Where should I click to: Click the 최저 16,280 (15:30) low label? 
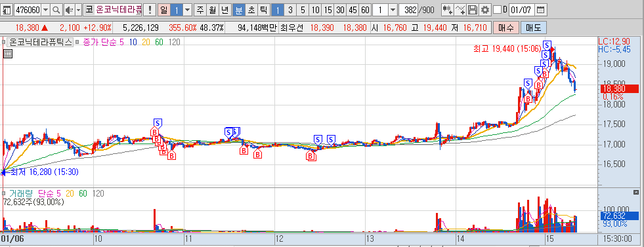[x=45, y=172]
